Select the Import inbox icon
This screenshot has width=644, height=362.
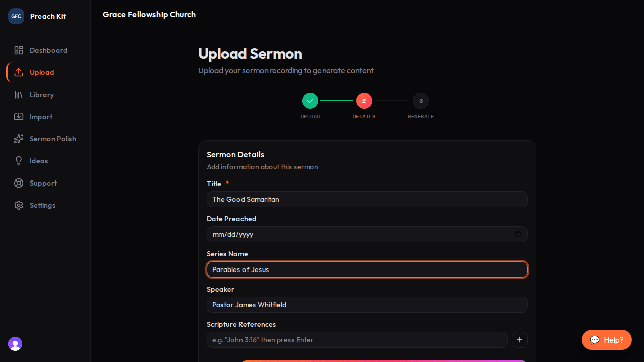pyautogui.click(x=19, y=117)
